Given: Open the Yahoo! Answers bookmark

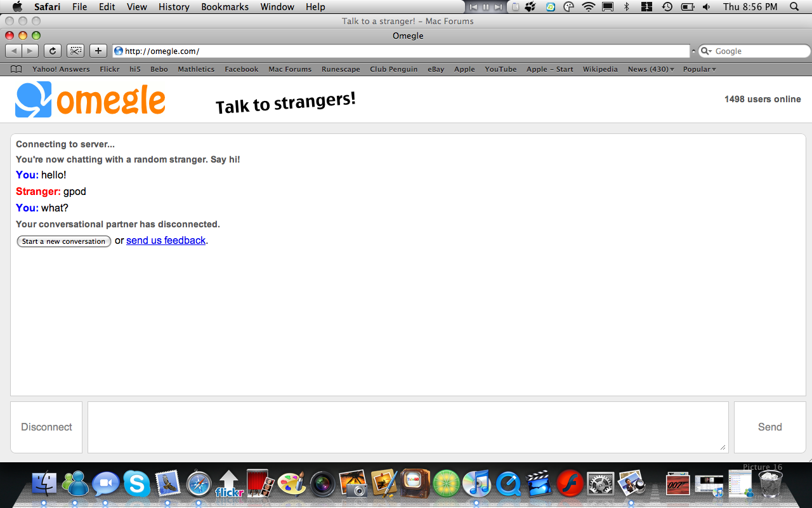Looking at the screenshot, I should (61, 69).
